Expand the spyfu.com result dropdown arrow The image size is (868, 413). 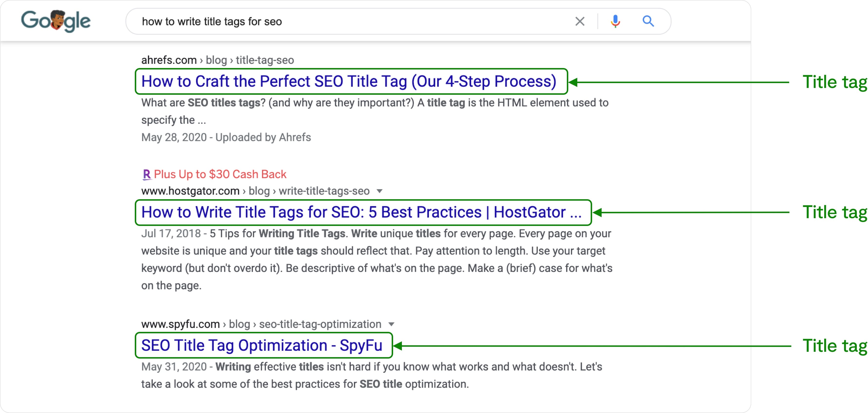pyautogui.click(x=391, y=325)
